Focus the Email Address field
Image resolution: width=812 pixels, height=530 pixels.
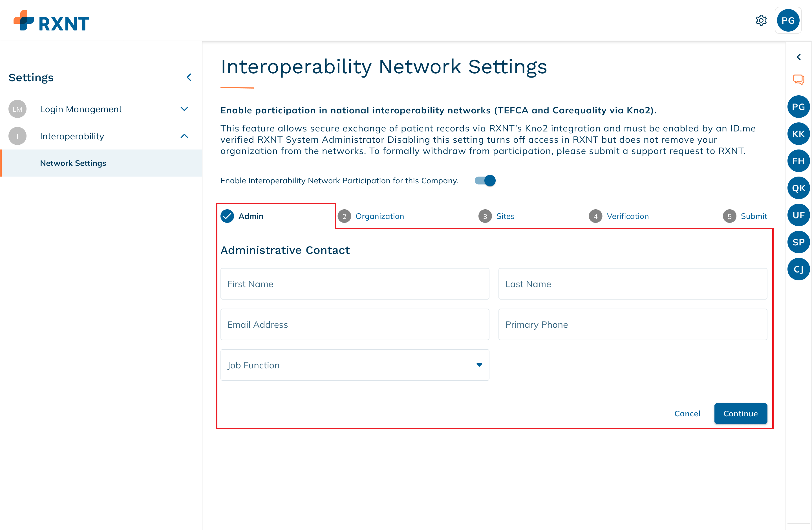click(x=355, y=325)
